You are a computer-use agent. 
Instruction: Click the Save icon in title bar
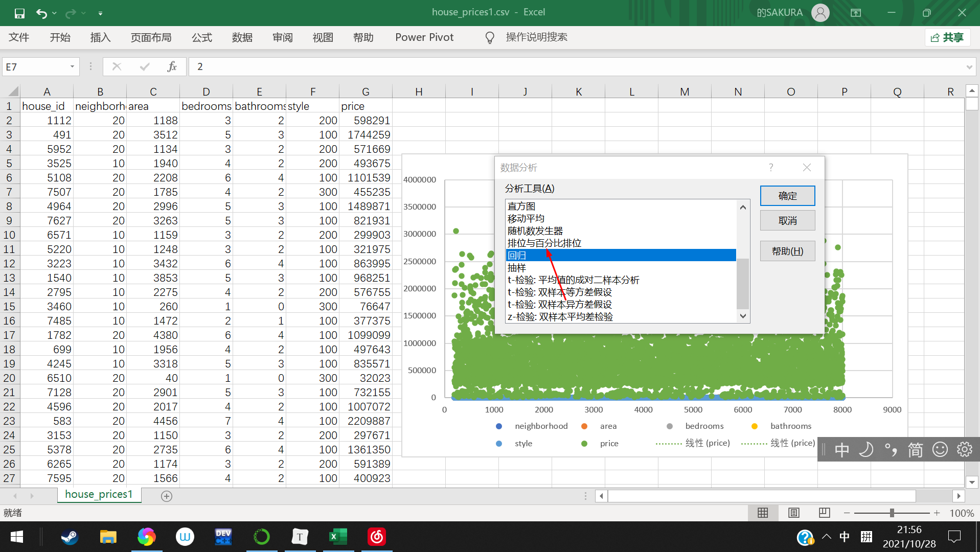[19, 13]
